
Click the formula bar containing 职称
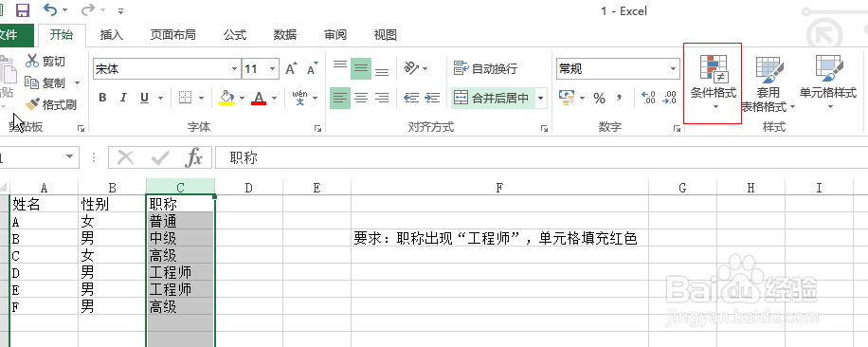(x=541, y=158)
